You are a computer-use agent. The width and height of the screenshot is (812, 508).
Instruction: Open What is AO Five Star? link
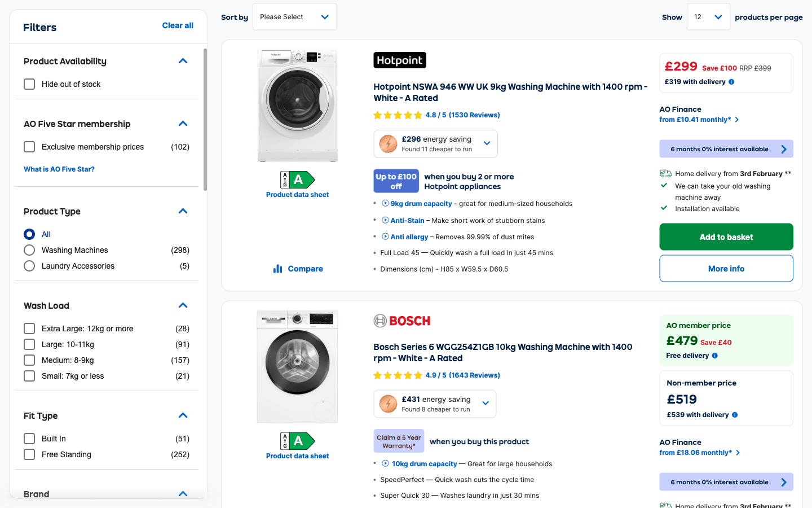59,169
